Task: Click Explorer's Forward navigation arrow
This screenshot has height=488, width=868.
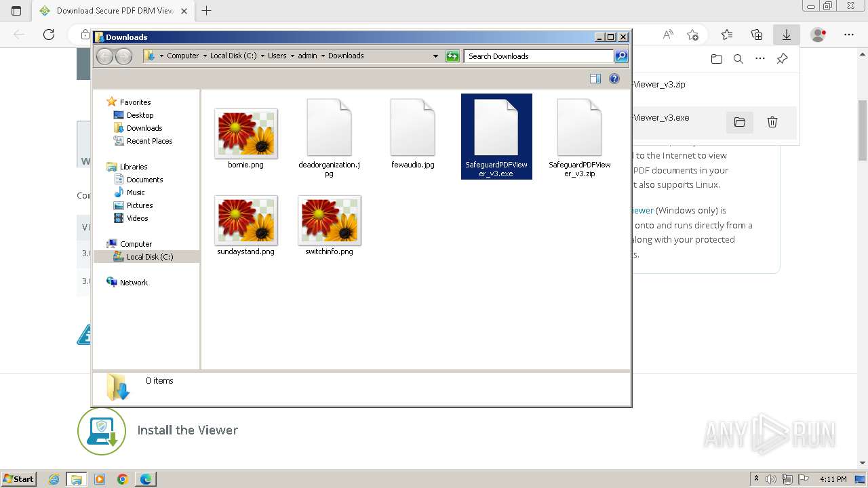Action: [x=123, y=57]
